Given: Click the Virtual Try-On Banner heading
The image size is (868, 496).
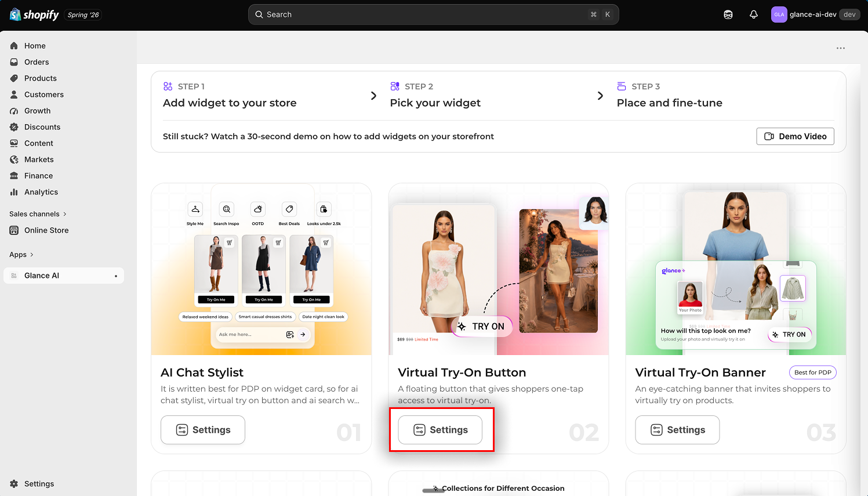Looking at the screenshot, I should coord(700,372).
